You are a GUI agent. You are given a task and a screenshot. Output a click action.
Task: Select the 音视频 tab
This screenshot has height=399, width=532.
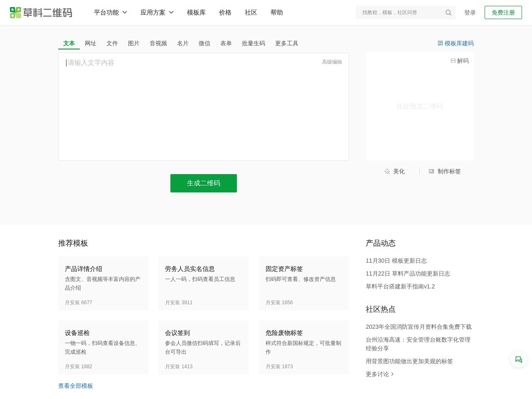pos(158,43)
